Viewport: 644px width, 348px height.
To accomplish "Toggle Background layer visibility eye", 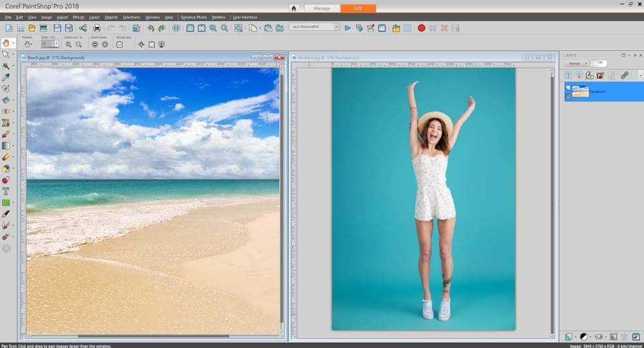I will (568, 88).
